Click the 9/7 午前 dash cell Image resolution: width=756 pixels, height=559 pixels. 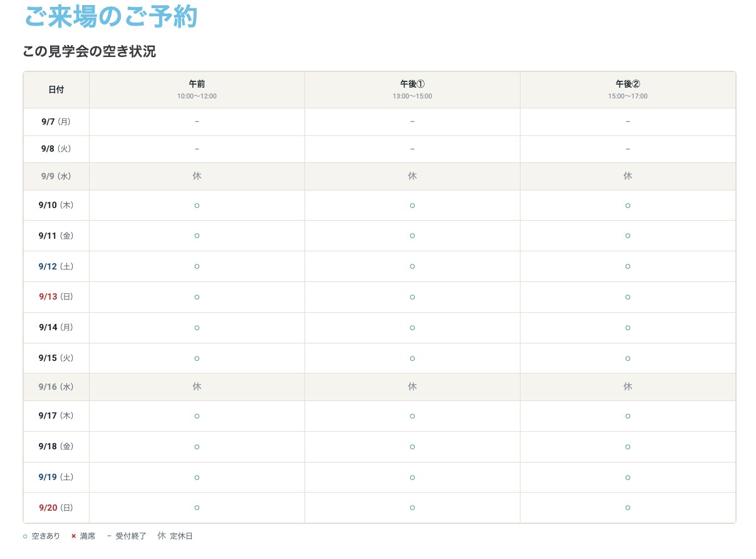tap(197, 122)
